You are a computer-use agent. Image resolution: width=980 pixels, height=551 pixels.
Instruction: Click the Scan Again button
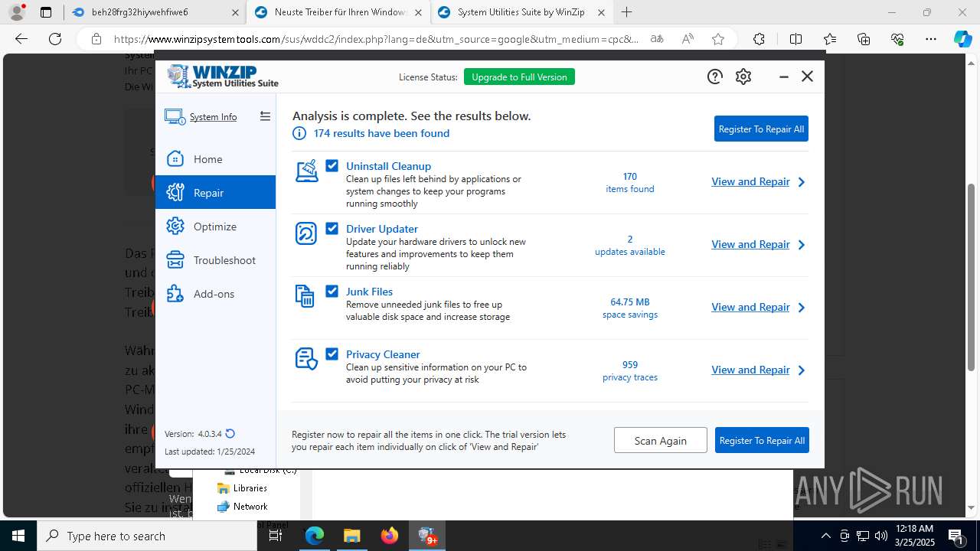point(660,440)
